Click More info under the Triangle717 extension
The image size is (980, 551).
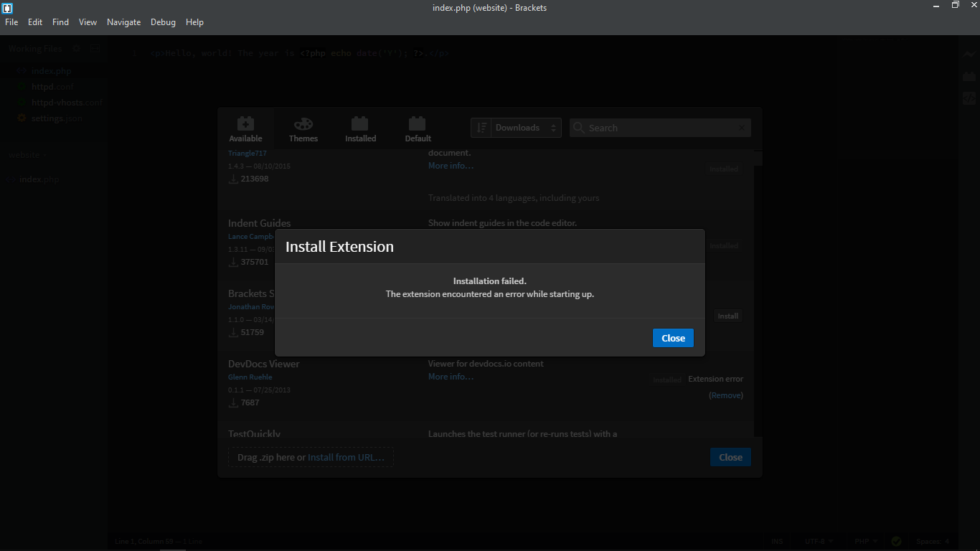click(451, 166)
